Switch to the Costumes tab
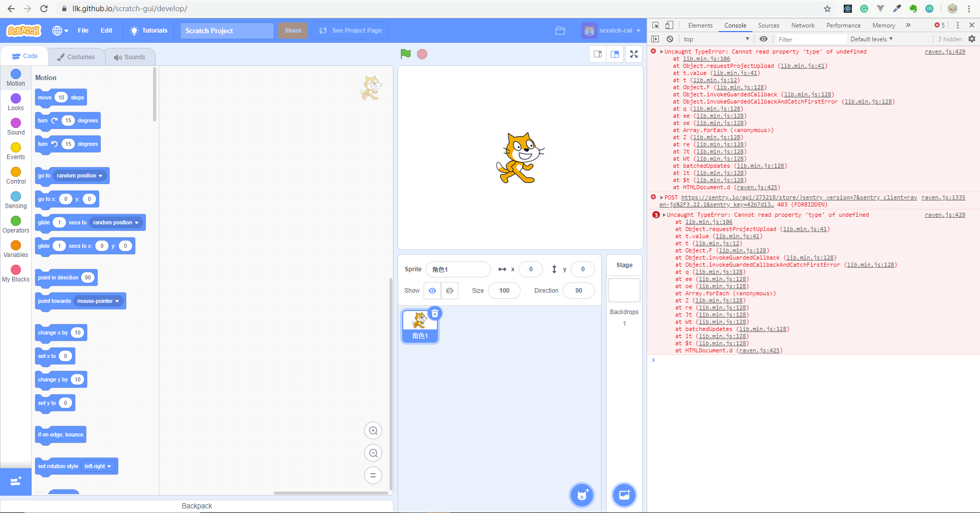 coord(76,57)
